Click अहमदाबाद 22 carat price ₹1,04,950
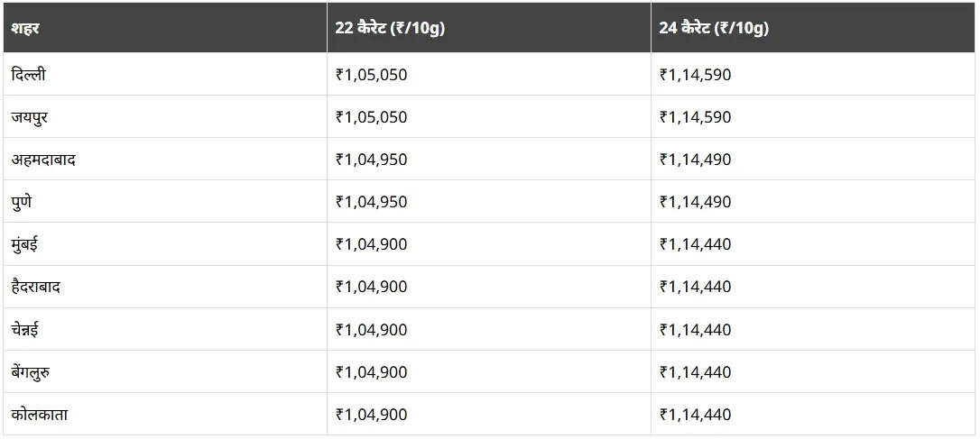The width and height of the screenshot is (980, 439). coord(371,160)
